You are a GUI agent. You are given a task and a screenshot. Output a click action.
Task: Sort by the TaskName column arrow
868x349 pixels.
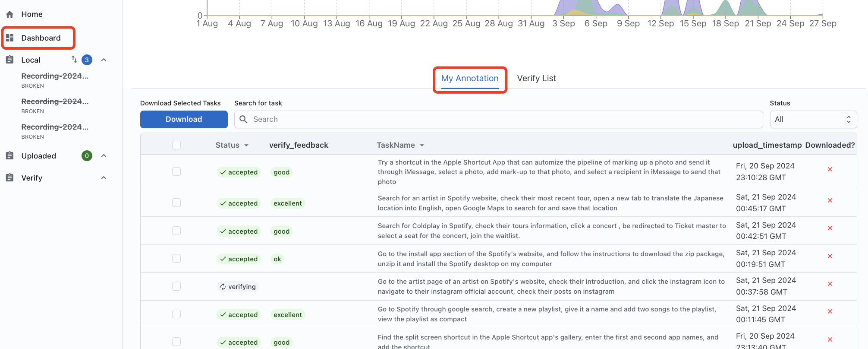click(x=422, y=146)
